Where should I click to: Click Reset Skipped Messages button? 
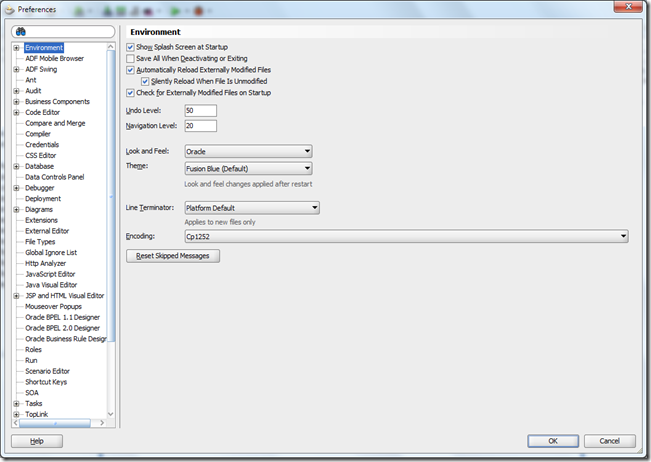pyautogui.click(x=173, y=256)
